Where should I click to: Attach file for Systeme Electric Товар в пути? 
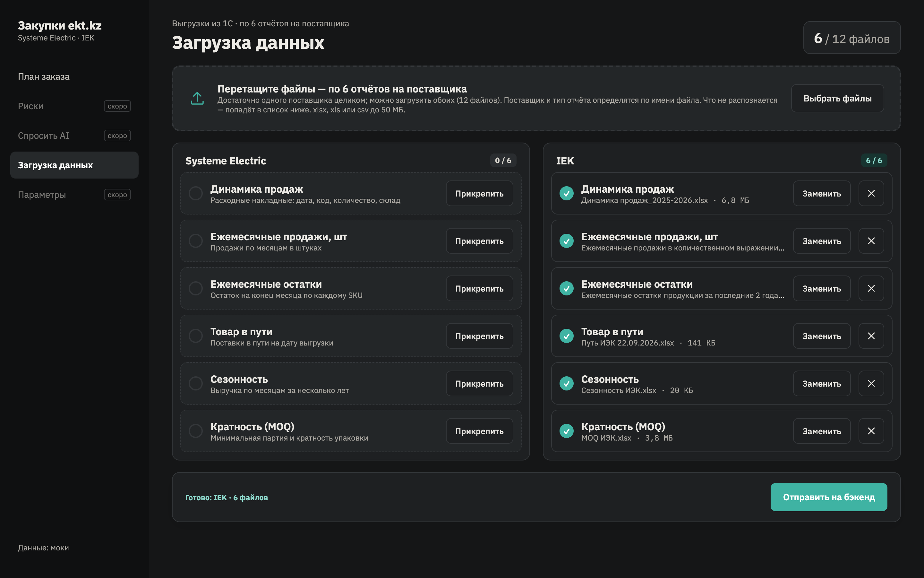479,336
